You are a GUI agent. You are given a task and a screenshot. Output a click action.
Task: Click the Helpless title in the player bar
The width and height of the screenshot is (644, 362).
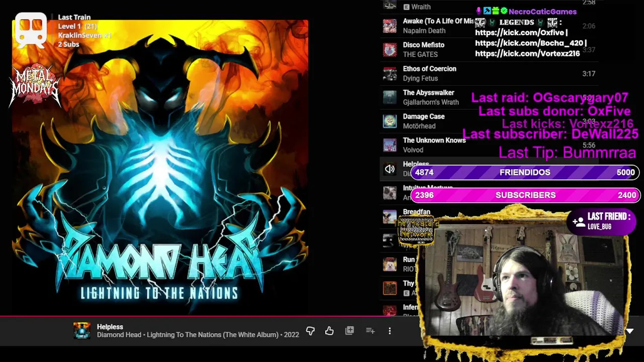110,327
